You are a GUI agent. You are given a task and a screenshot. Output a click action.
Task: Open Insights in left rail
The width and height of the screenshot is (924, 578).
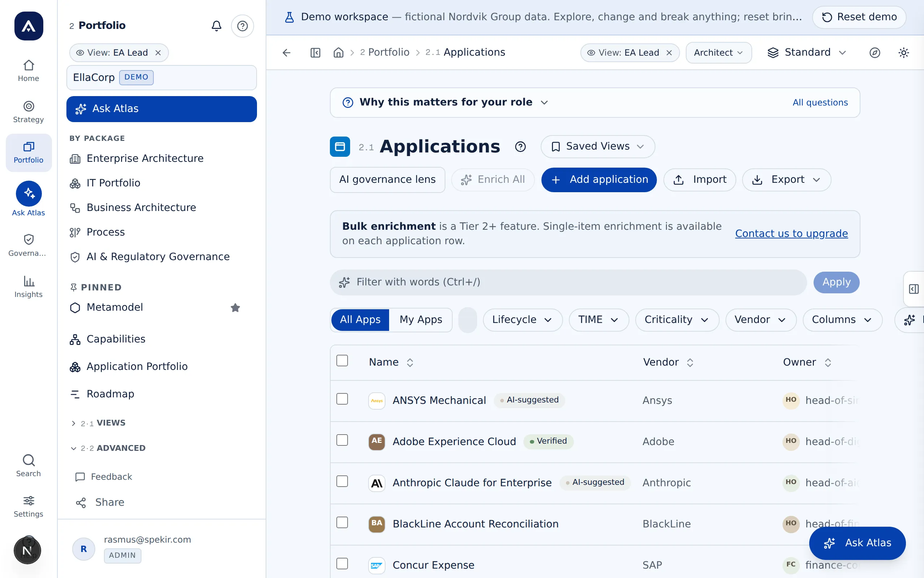(x=29, y=286)
